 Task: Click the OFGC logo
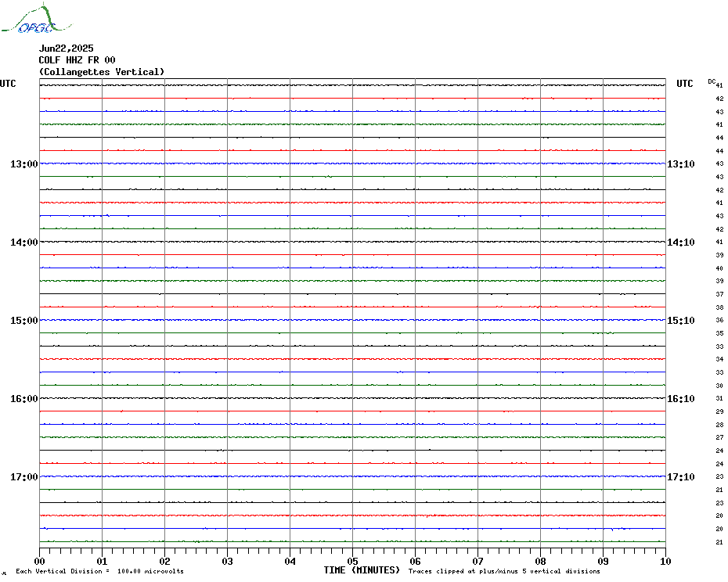28,20
